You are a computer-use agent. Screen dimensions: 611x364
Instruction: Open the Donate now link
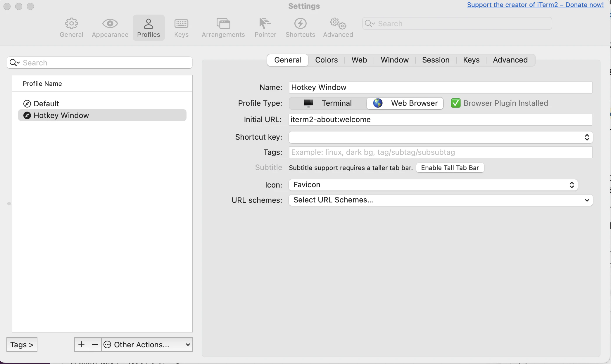tap(535, 5)
